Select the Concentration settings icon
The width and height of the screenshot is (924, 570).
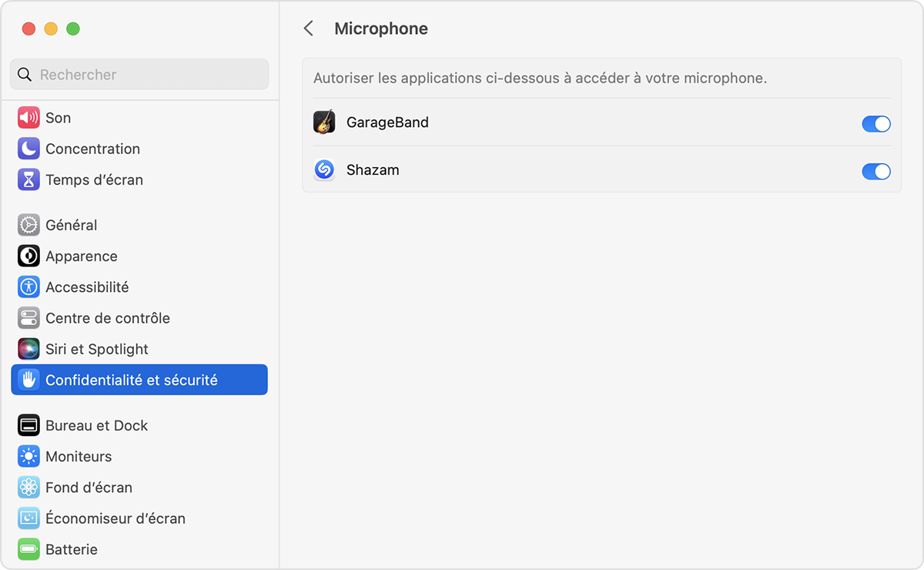pos(28,149)
